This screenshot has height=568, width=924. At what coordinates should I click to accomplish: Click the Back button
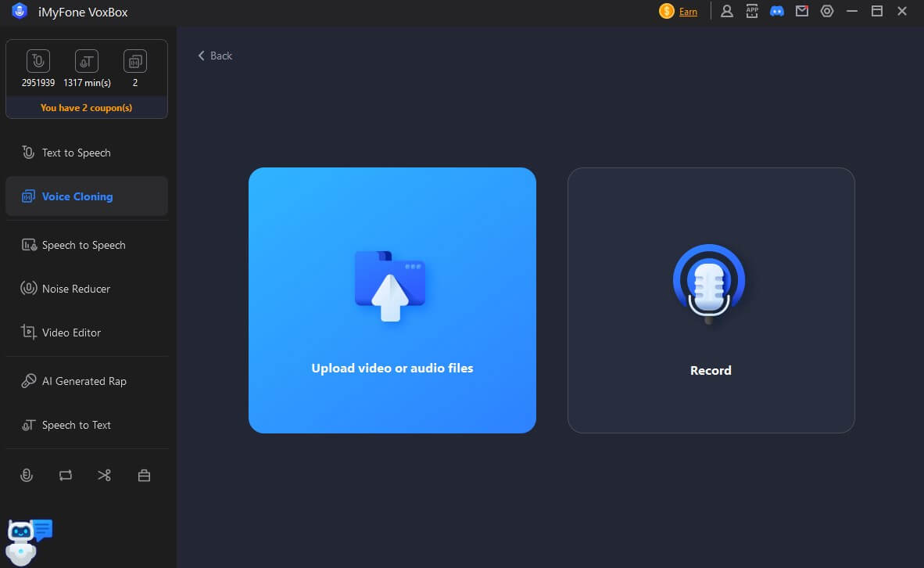214,56
